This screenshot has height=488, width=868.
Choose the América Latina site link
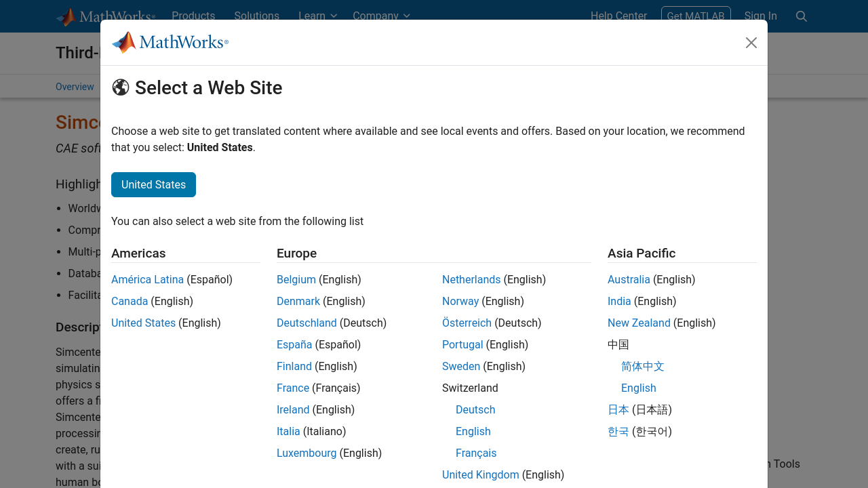coord(147,279)
